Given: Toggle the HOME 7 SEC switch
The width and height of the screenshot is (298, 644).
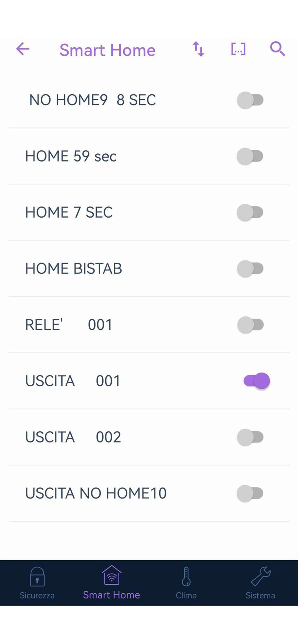Looking at the screenshot, I should pyautogui.click(x=250, y=213).
